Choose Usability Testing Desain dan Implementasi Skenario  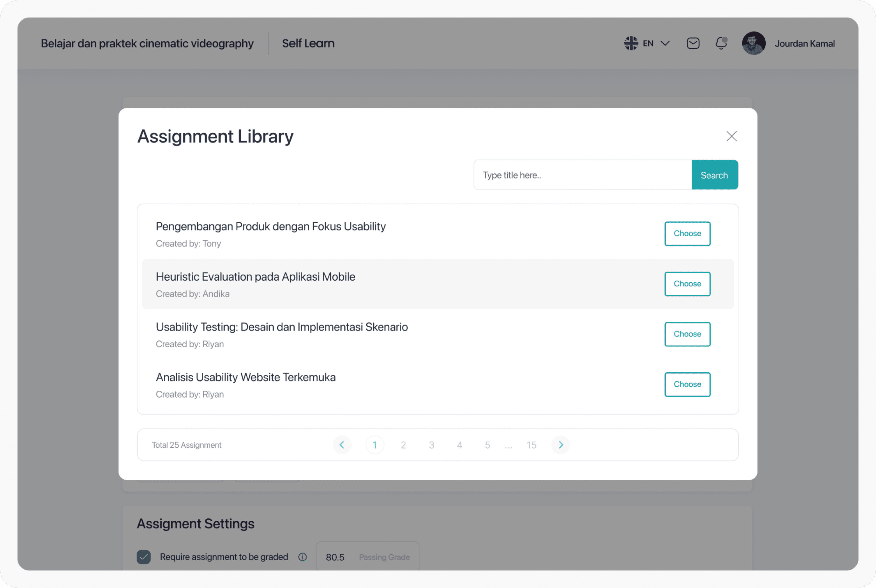tap(687, 334)
